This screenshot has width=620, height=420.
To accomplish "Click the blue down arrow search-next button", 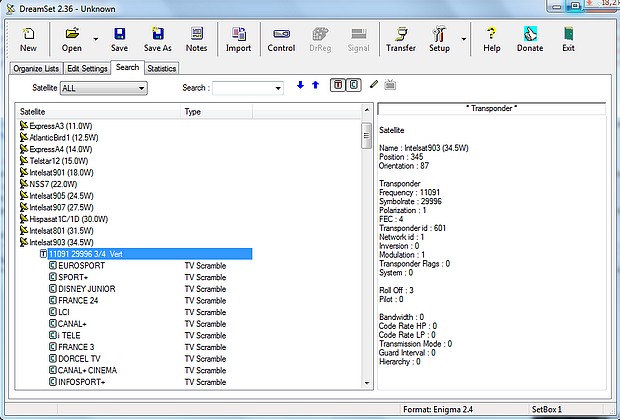I will (300, 86).
